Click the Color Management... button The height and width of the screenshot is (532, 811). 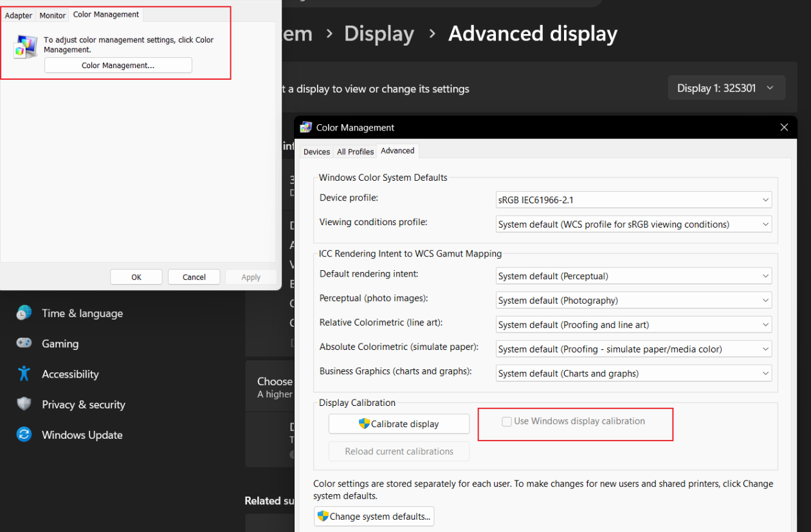tap(118, 66)
